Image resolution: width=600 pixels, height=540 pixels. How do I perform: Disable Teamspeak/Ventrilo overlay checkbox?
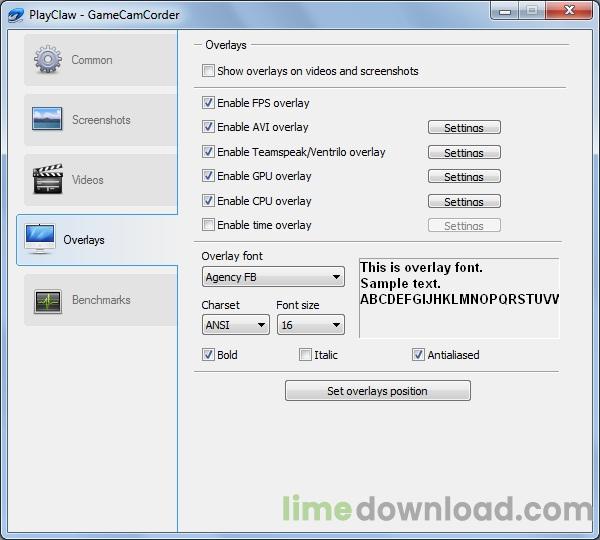click(x=208, y=152)
